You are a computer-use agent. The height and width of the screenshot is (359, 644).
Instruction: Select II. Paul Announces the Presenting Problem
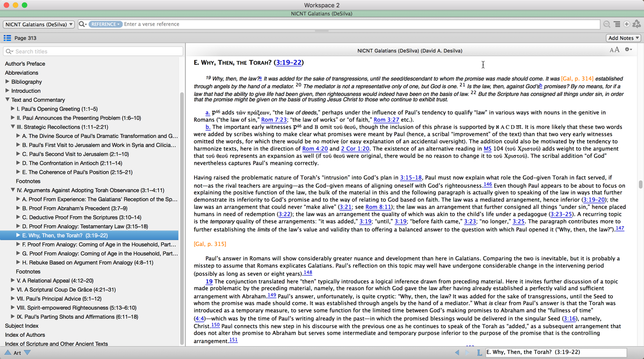79,118
